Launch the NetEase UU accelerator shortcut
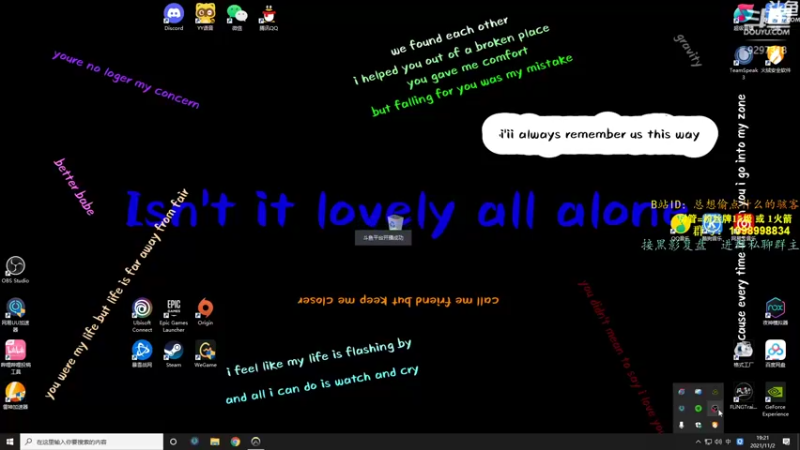The height and width of the screenshot is (450, 800). coord(15,315)
